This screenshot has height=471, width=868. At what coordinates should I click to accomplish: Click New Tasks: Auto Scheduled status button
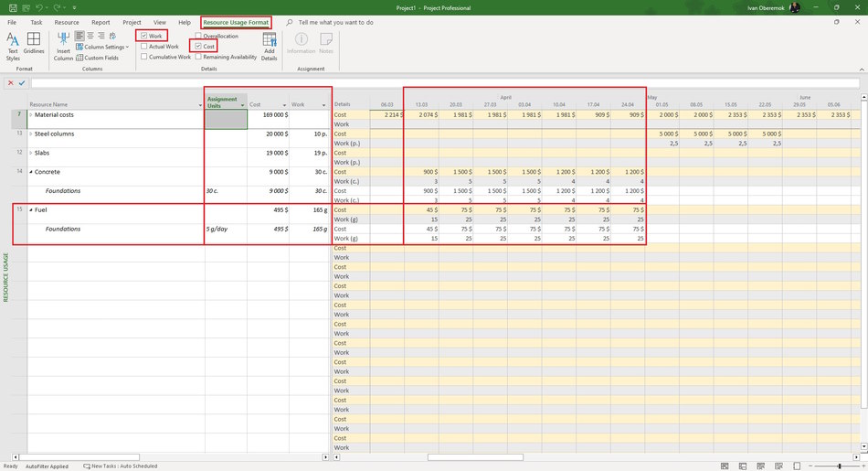tap(120, 466)
